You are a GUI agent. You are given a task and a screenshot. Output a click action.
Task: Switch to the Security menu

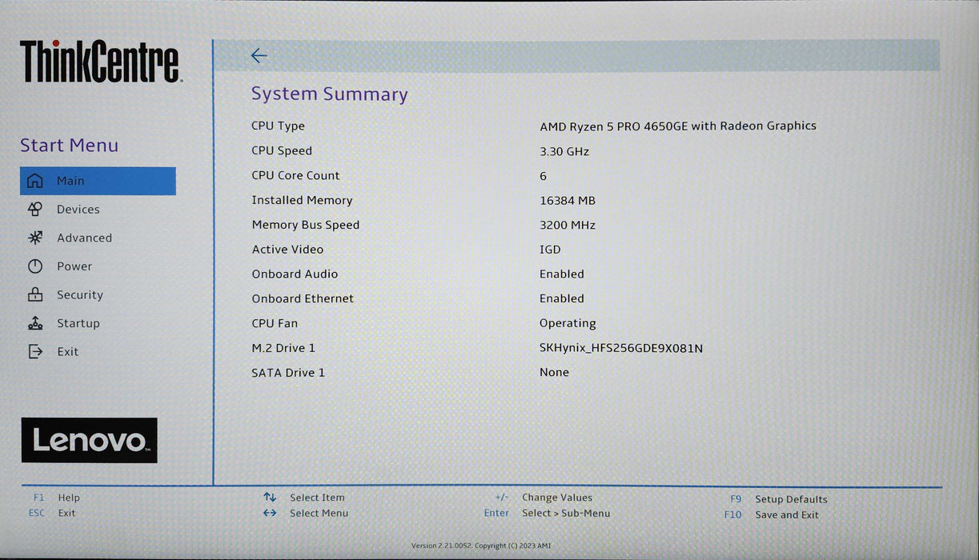coord(80,295)
